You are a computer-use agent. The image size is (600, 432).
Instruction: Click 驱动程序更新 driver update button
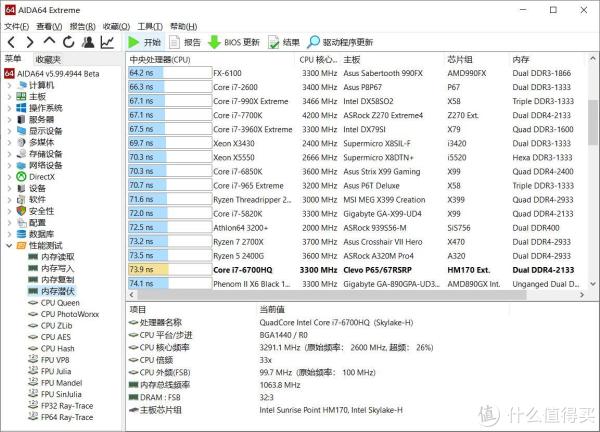point(340,42)
